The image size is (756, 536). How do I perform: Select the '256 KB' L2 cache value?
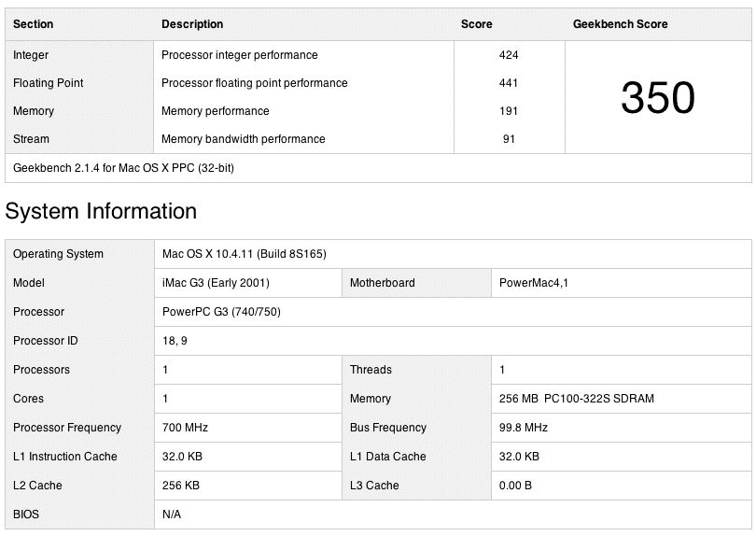tap(181, 486)
